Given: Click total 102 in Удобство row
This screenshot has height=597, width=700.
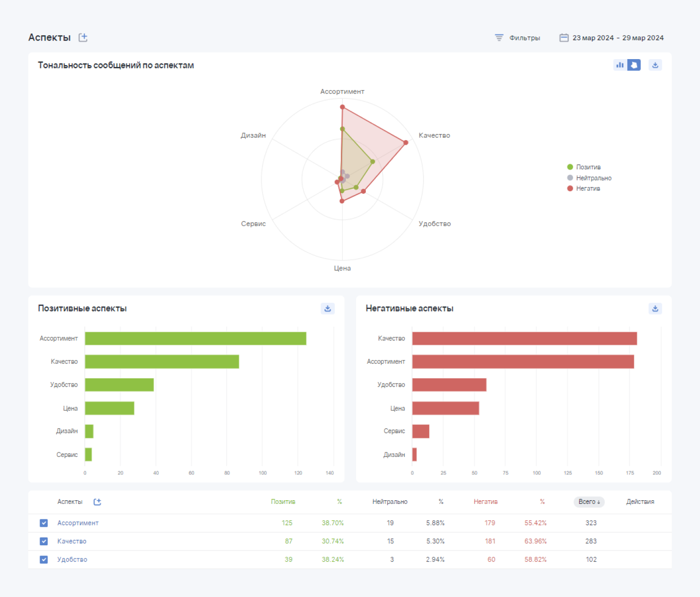Looking at the screenshot, I should [x=591, y=559].
